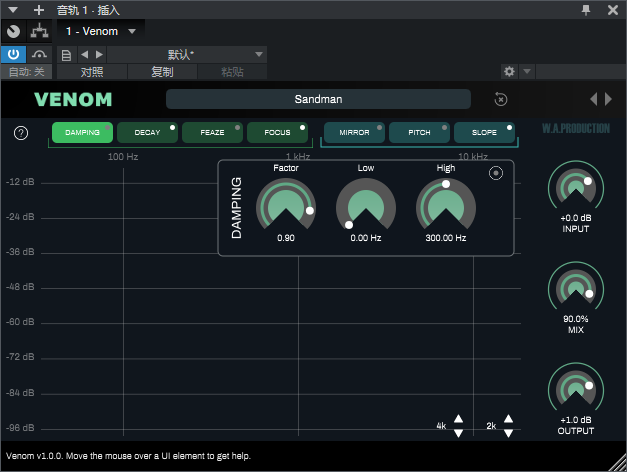
Task: Increase the 2k value with up arrow
Action: coord(508,419)
